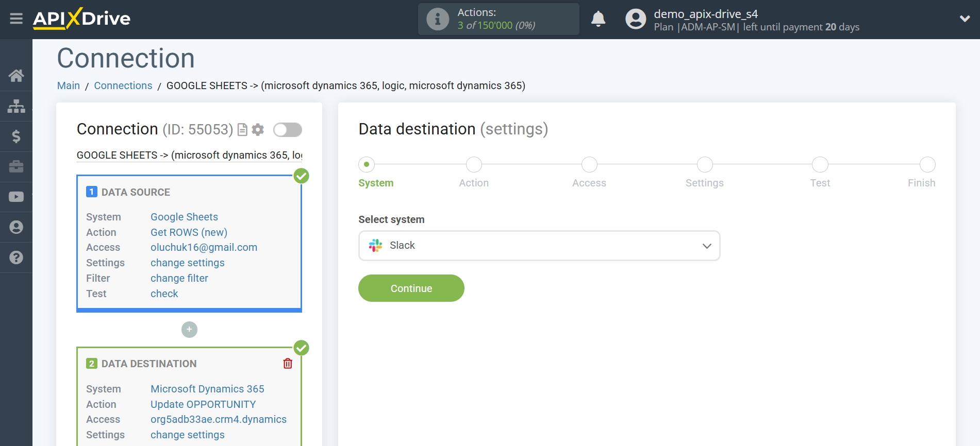Add a block with plus button

coord(189,330)
